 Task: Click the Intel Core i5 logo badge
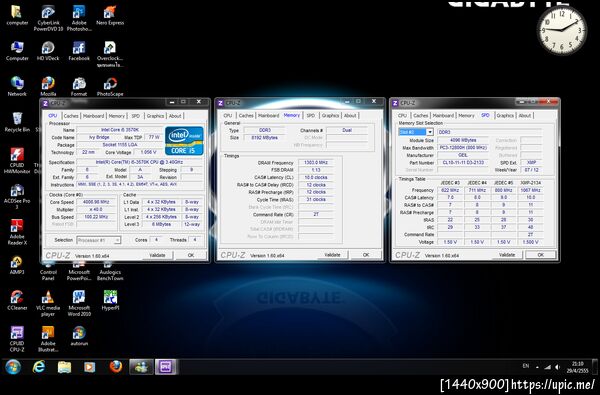pos(184,140)
